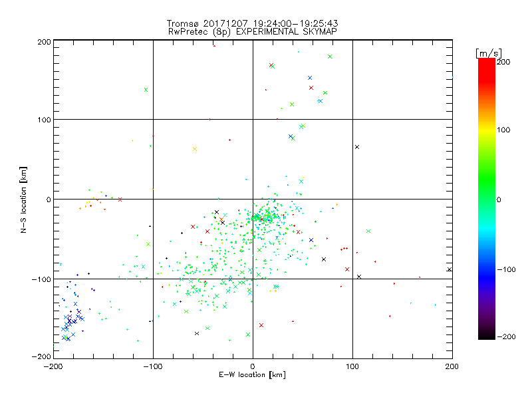
Task: Click the plot title line starting with Tromsø
Action: [x=253, y=23]
